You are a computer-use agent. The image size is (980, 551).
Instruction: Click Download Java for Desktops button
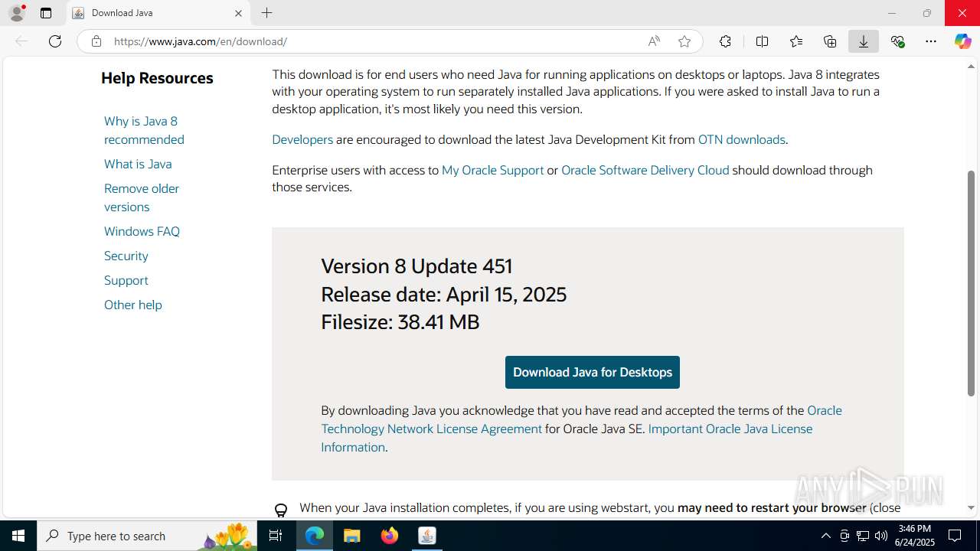click(593, 372)
